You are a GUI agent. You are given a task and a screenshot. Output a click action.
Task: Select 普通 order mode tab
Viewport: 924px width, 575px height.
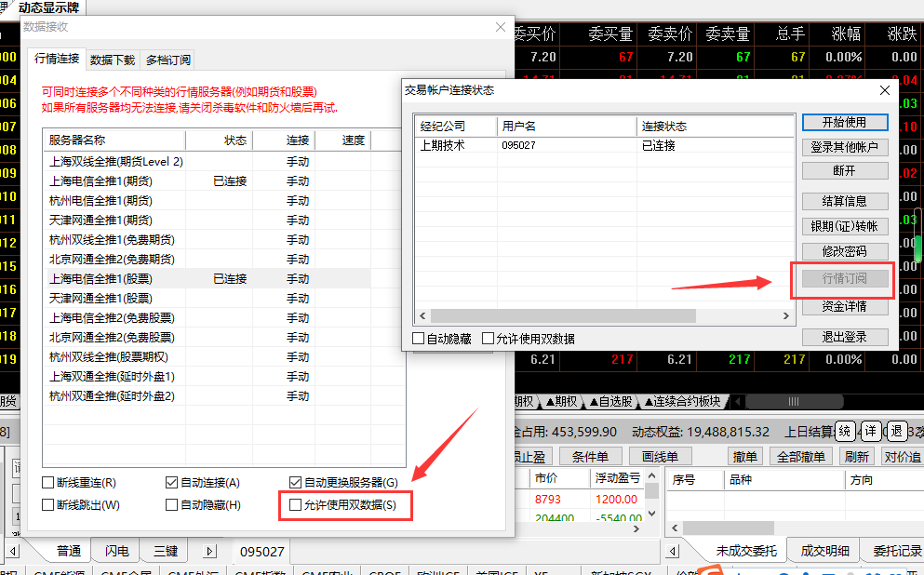pyautogui.click(x=68, y=551)
